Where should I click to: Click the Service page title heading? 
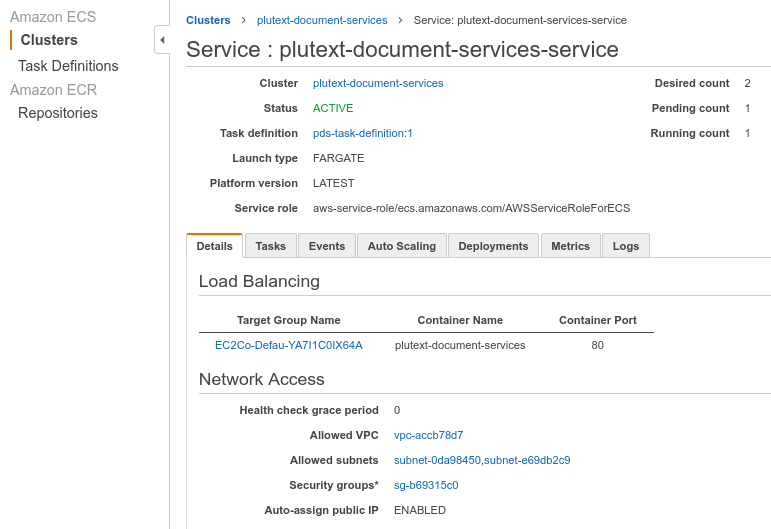point(402,49)
